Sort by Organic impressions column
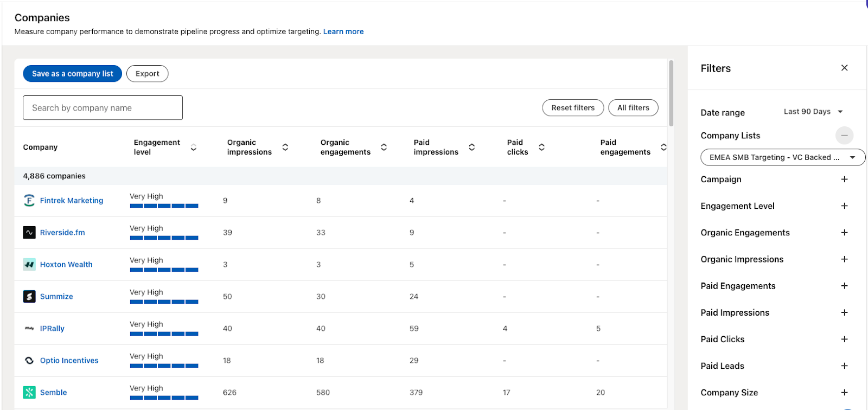Viewport: 868px width, 410px height. coord(285,148)
